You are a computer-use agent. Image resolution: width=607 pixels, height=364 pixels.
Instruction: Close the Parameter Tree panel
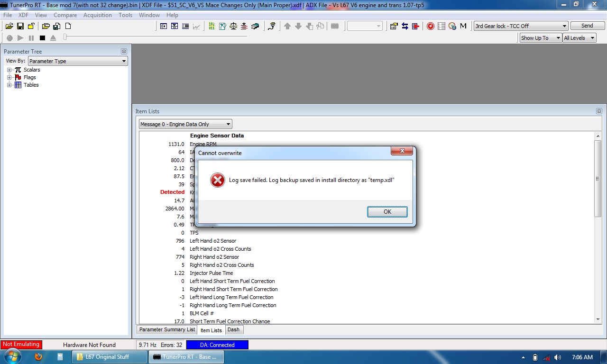(x=124, y=51)
